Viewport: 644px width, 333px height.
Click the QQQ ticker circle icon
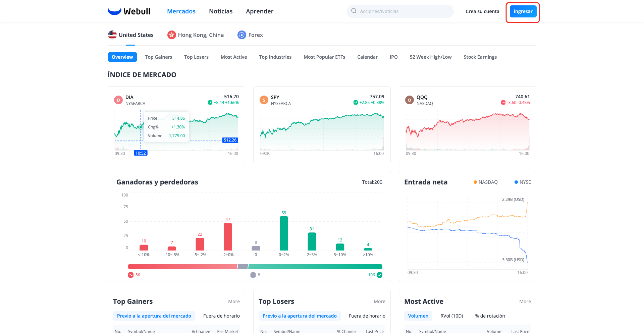[x=410, y=100]
